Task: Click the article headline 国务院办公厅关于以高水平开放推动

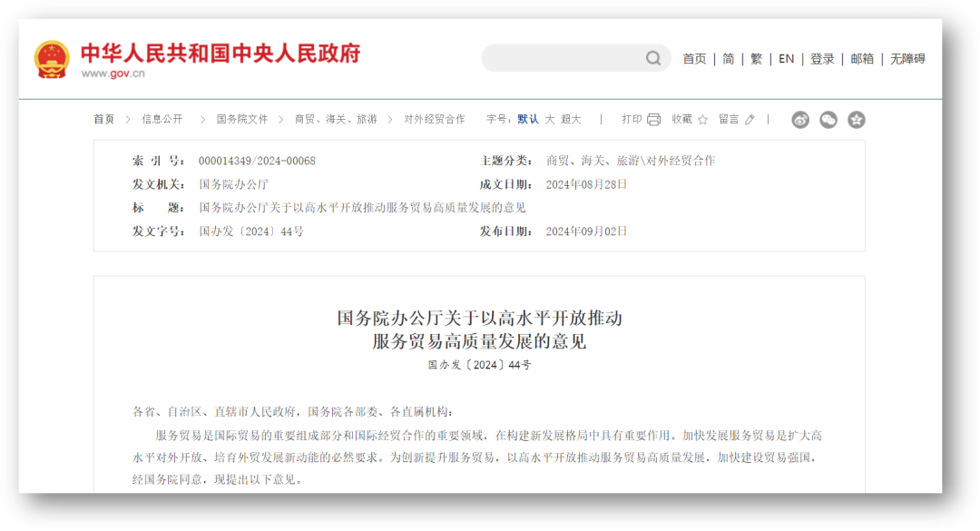Action: pyautogui.click(x=479, y=318)
